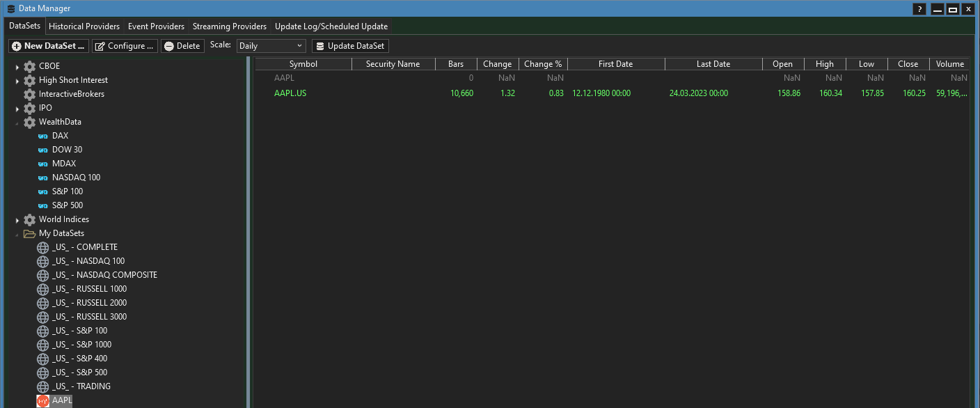Click the orange AAPL dataset icon
This screenshot has height=408, width=980.
pyautogui.click(x=42, y=400)
